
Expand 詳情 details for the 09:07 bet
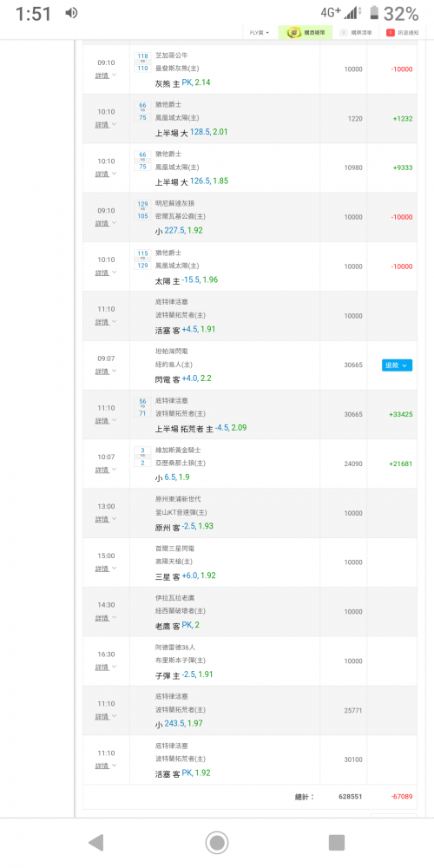[x=106, y=371]
